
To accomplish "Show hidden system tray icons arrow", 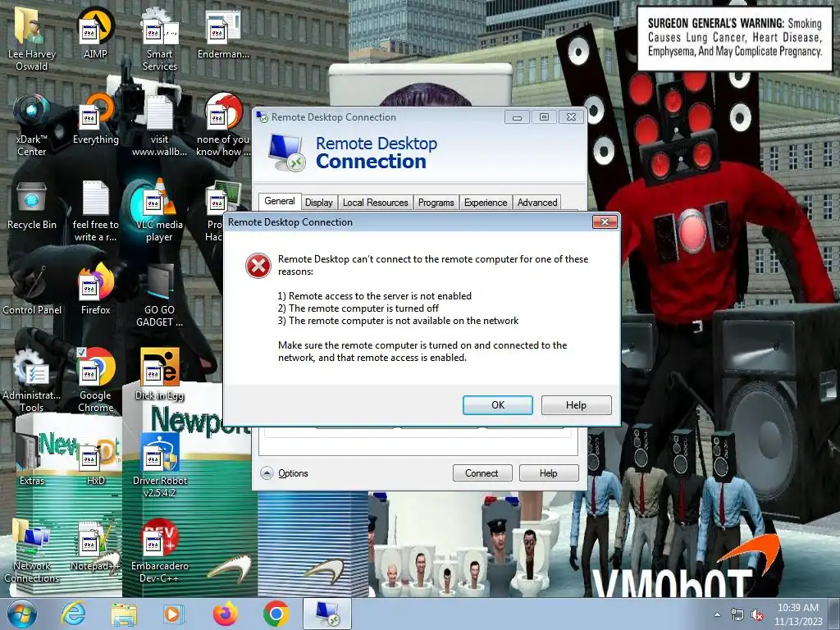I will (717, 614).
